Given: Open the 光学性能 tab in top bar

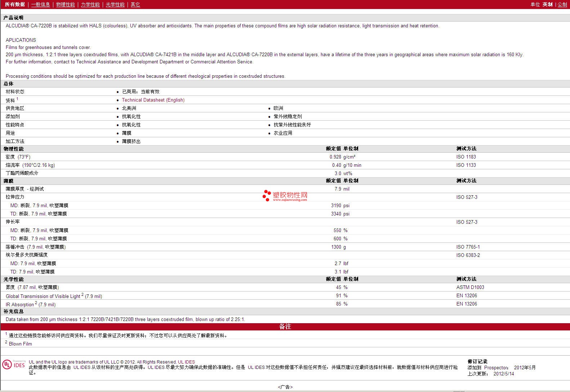Looking at the screenshot, I should click(x=115, y=4).
